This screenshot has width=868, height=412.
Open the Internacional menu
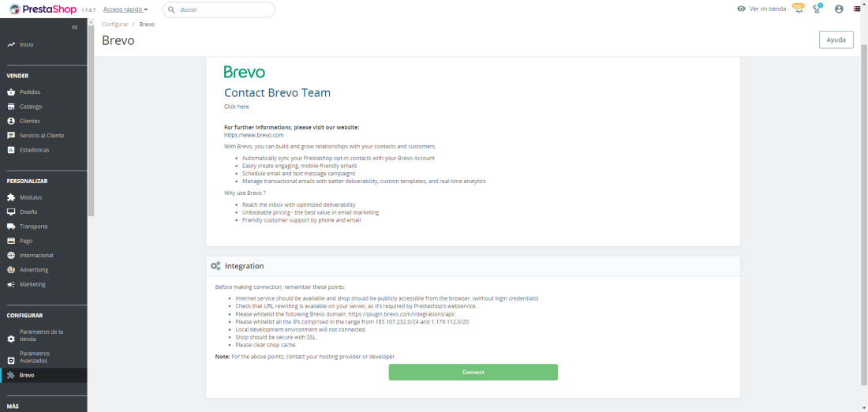pos(36,255)
